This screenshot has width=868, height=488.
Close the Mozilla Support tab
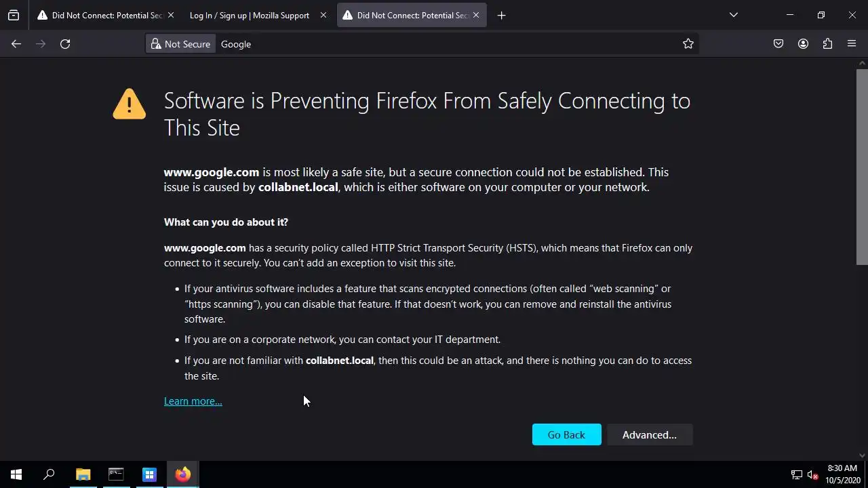point(323,15)
